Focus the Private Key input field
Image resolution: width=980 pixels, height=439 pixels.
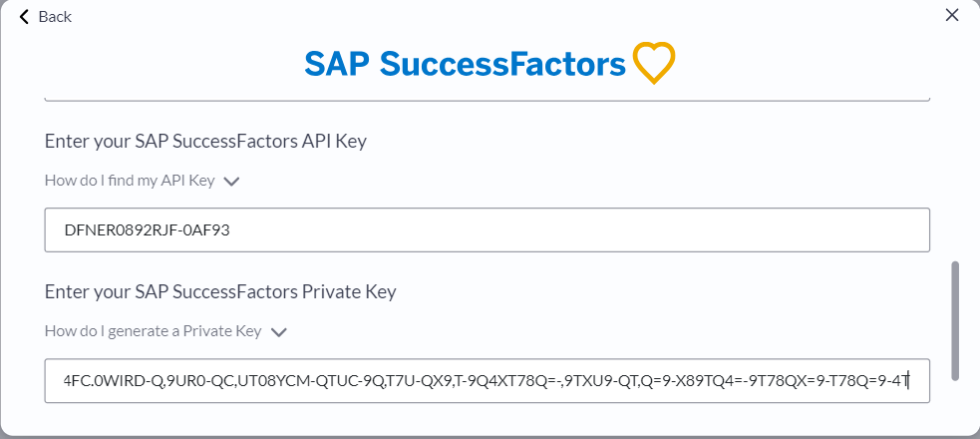click(487, 380)
